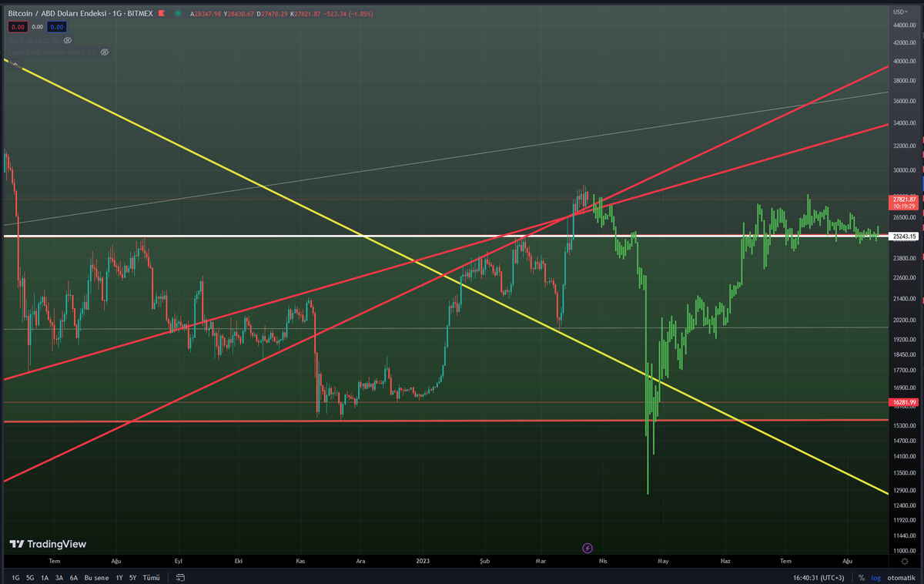Click the blue 0.00 buy price box
This screenshot has height=584, width=924.
[56, 27]
